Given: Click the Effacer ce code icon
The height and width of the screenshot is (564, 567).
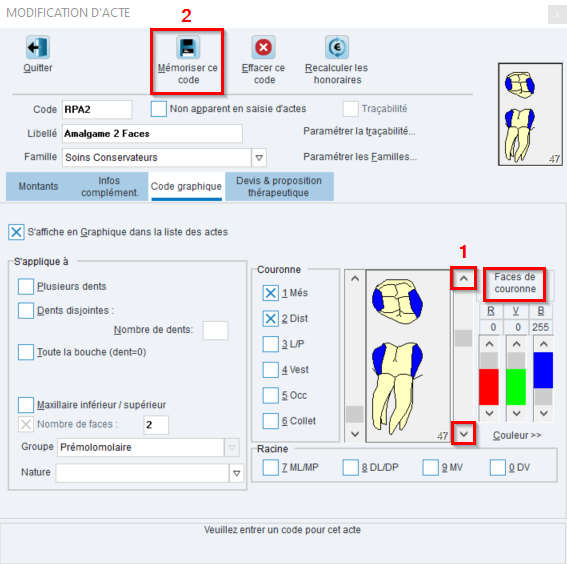Looking at the screenshot, I should (x=263, y=47).
